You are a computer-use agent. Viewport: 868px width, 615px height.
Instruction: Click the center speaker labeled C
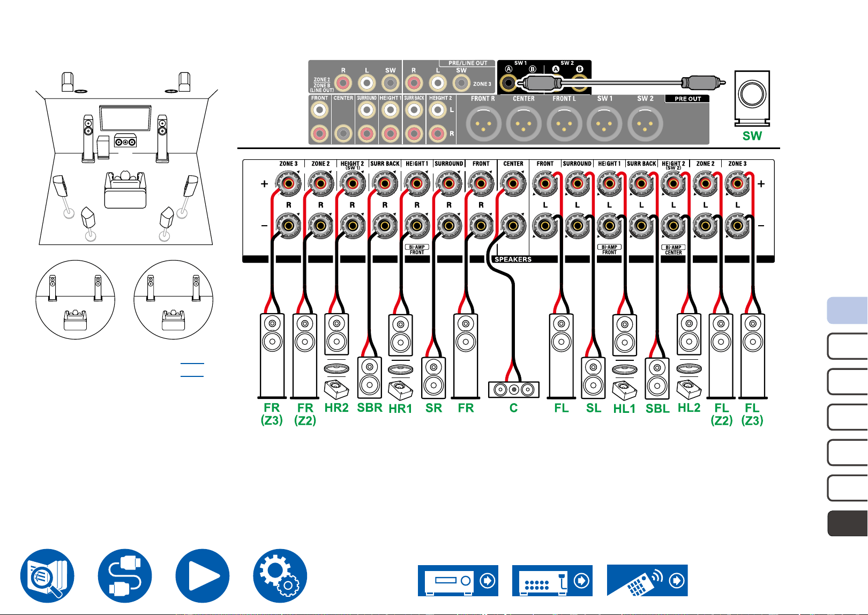[x=513, y=390]
